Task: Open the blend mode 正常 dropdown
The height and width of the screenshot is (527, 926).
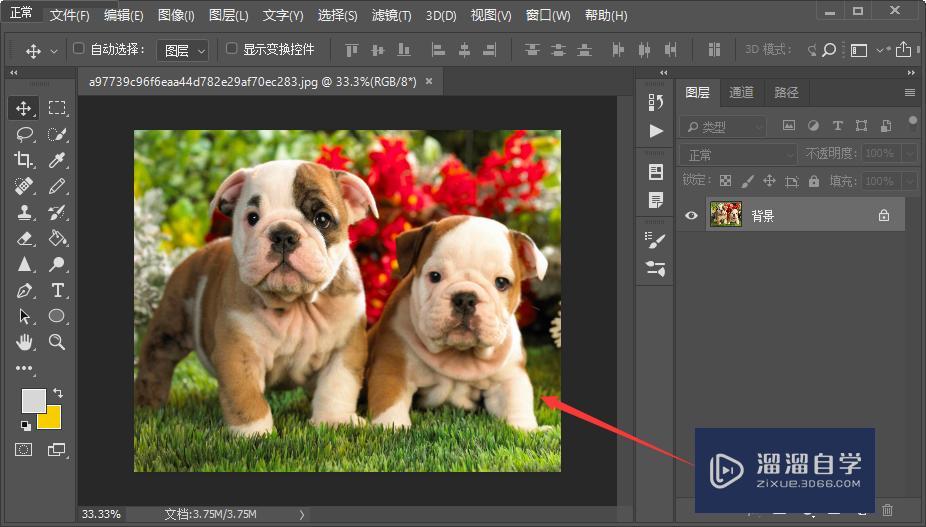Action: point(738,155)
